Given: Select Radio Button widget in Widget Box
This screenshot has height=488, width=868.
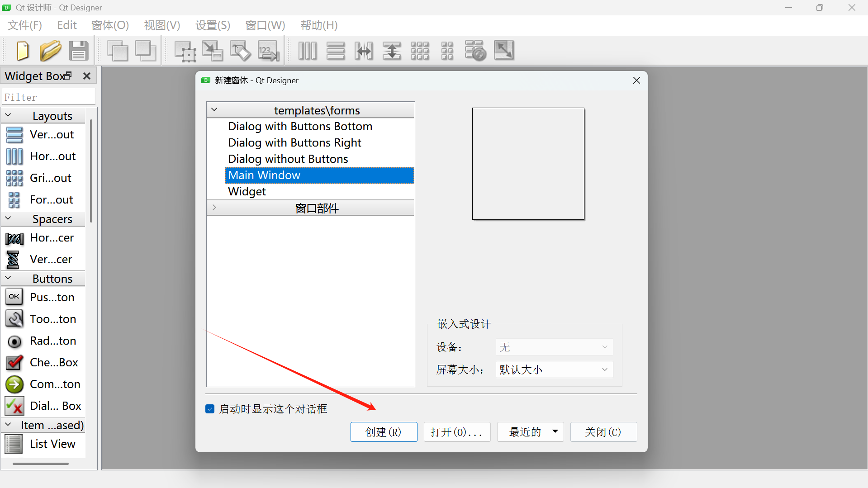Looking at the screenshot, I should 43,341.
